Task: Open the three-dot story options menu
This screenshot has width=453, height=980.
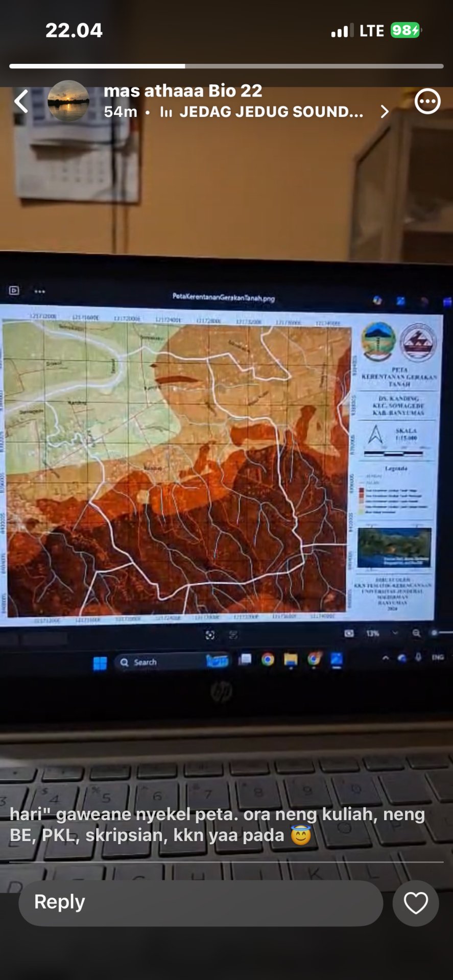Action: coord(427,101)
